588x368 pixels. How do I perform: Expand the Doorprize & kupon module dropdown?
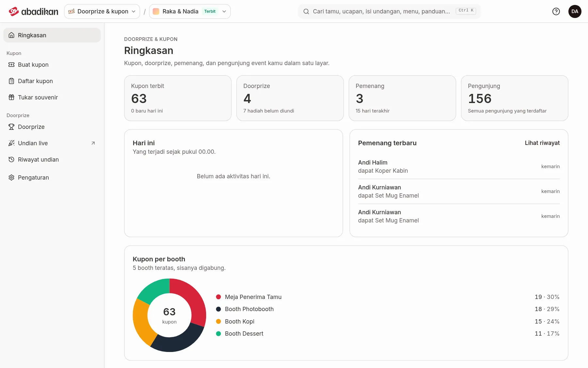coord(102,11)
